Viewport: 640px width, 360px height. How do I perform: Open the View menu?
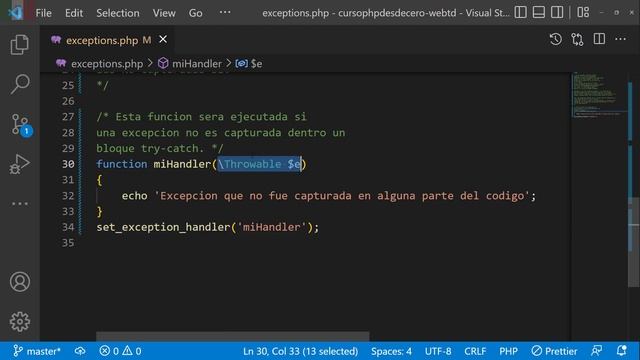(x=164, y=13)
